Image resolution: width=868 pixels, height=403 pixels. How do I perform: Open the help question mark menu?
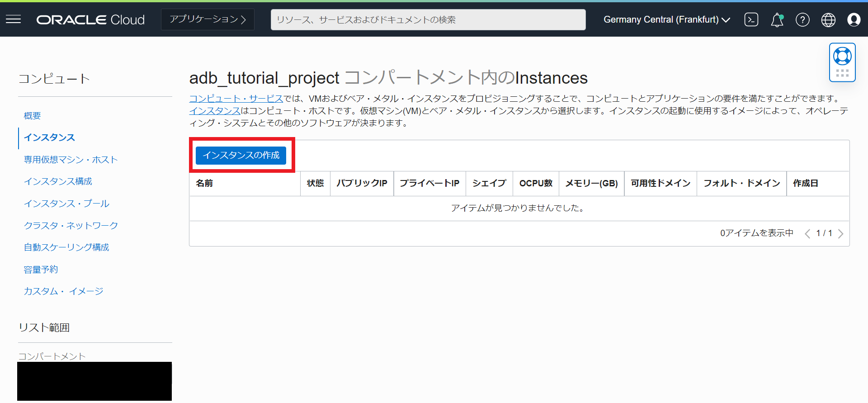(802, 20)
